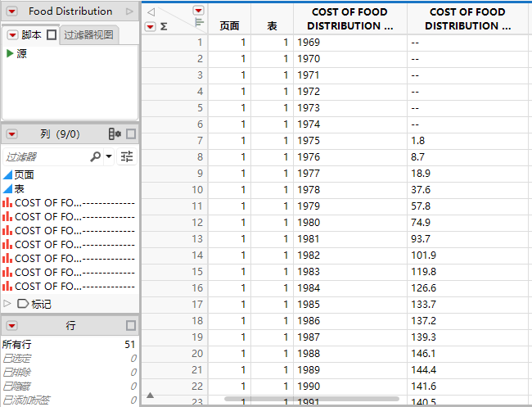Click the filter options sliders icon
The height and width of the screenshot is (407, 532).
pos(127,156)
